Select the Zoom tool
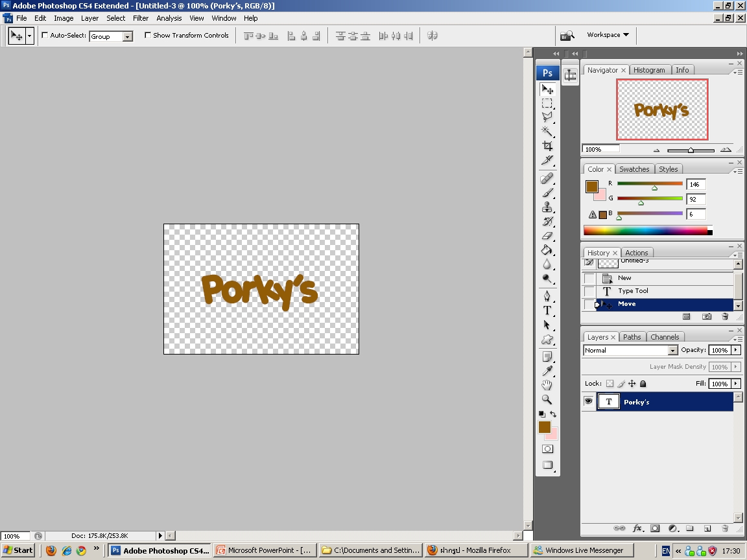747x560 pixels. (547, 399)
